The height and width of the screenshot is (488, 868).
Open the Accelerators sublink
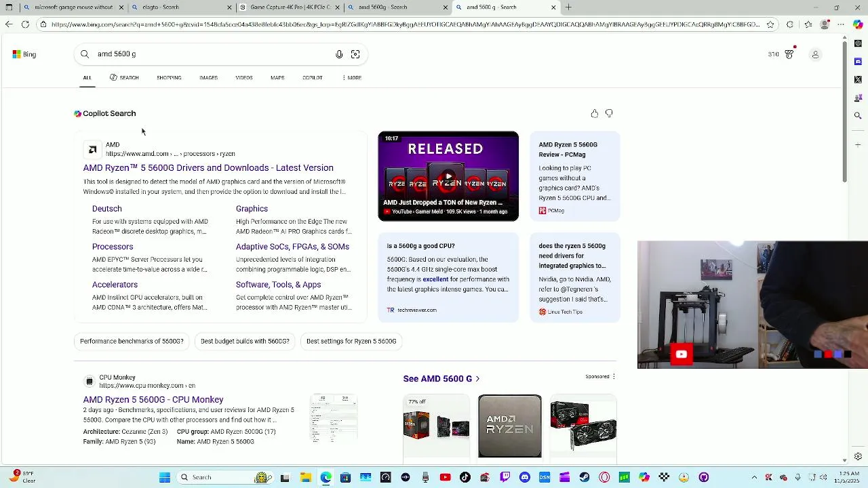click(115, 285)
